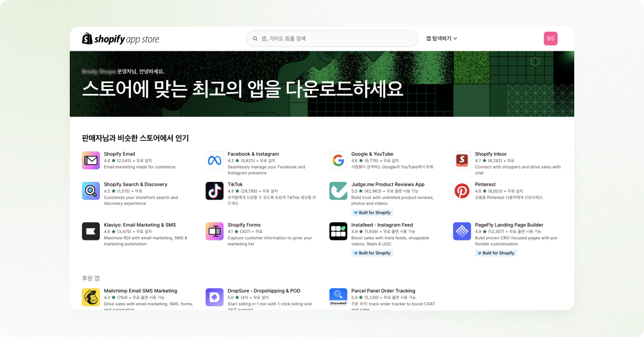The height and width of the screenshot is (337, 644).
Task: Click Built for Shopify badge under PageFly
Action: [x=496, y=253]
